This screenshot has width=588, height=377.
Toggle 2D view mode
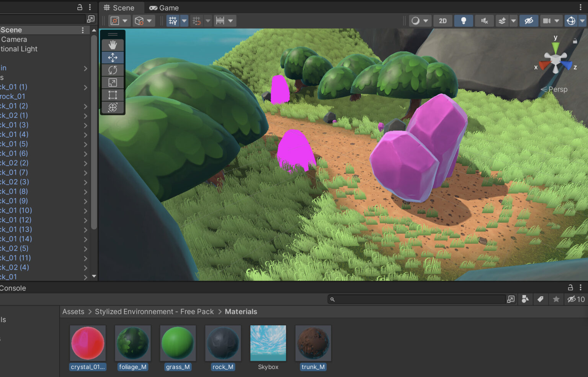[443, 21]
